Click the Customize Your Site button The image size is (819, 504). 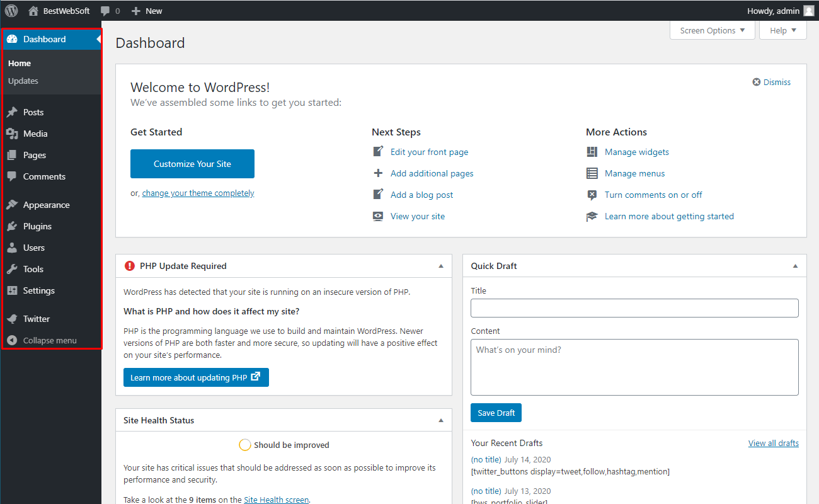(x=192, y=164)
